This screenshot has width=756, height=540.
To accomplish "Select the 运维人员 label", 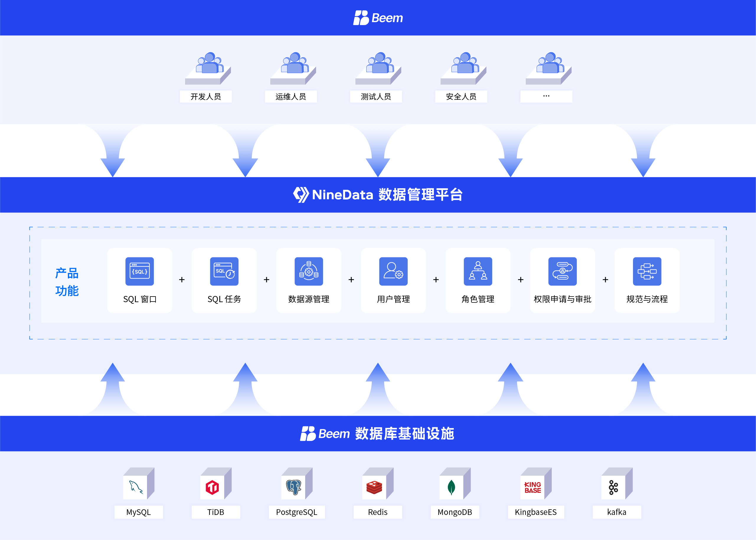I will (x=291, y=97).
